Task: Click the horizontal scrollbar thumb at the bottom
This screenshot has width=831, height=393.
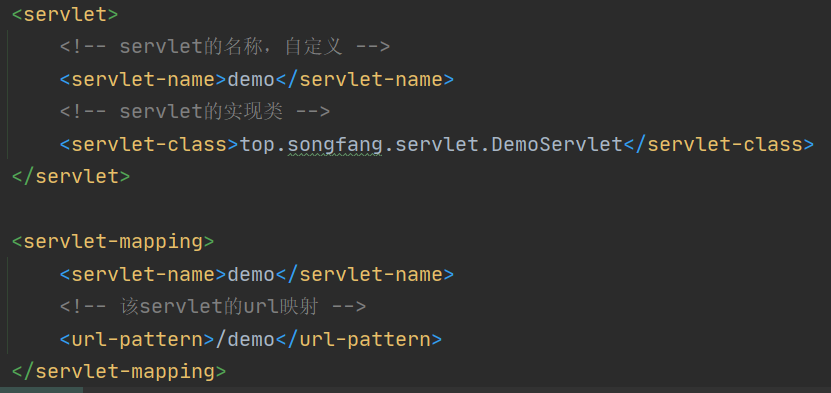Action: 41,390
